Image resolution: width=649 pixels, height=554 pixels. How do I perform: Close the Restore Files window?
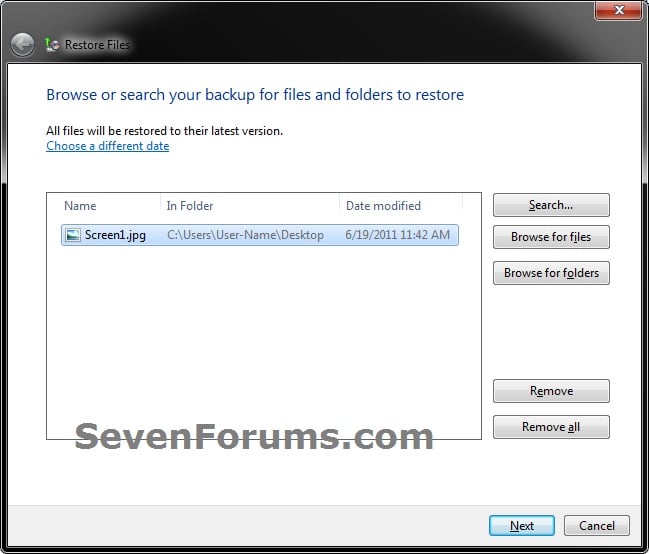click(619, 10)
